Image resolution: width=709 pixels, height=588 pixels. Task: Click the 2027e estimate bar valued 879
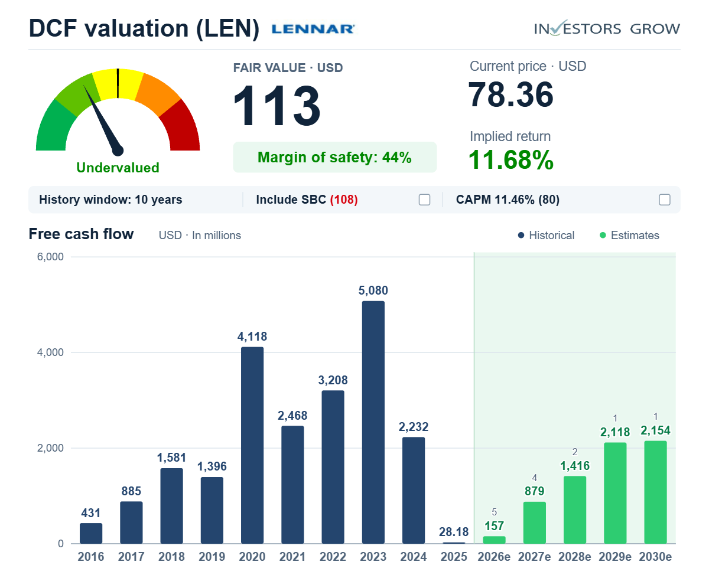coord(534,522)
